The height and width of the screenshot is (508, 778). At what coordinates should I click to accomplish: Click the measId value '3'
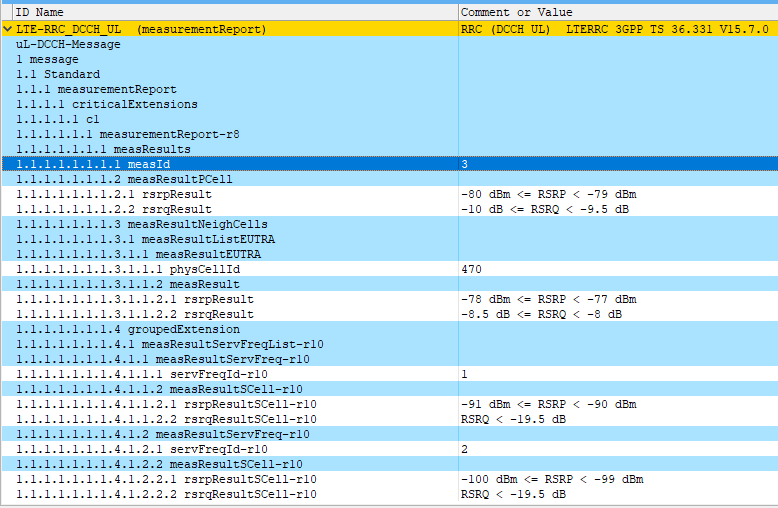pos(464,164)
